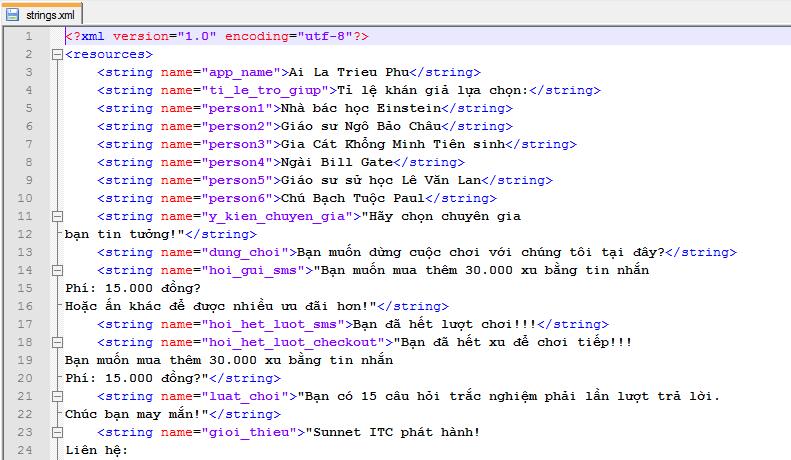Viewport: 791px width, 460px height.
Task: Collapse the hoi_gui_sms fold on line 14
Action: [x=58, y=270]
